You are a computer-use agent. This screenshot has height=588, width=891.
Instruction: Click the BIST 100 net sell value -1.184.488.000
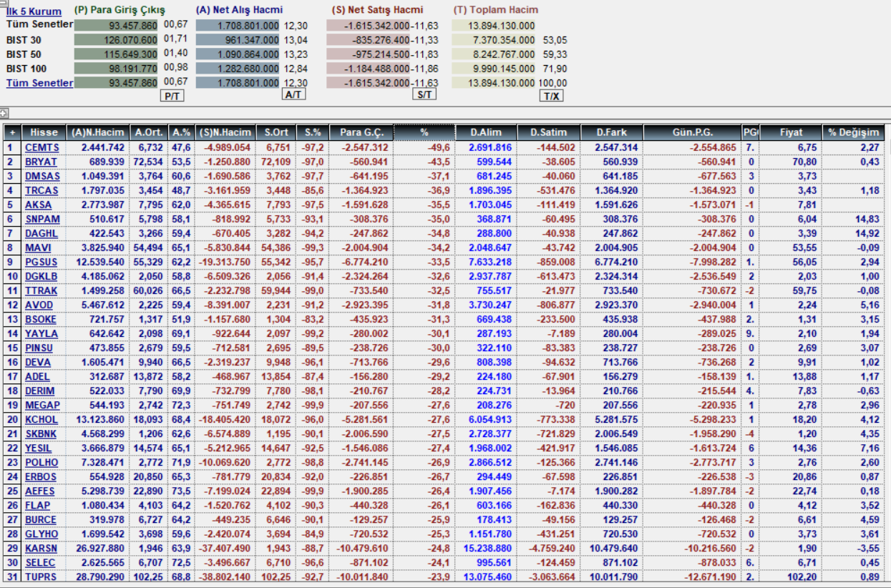click(369, 68)
